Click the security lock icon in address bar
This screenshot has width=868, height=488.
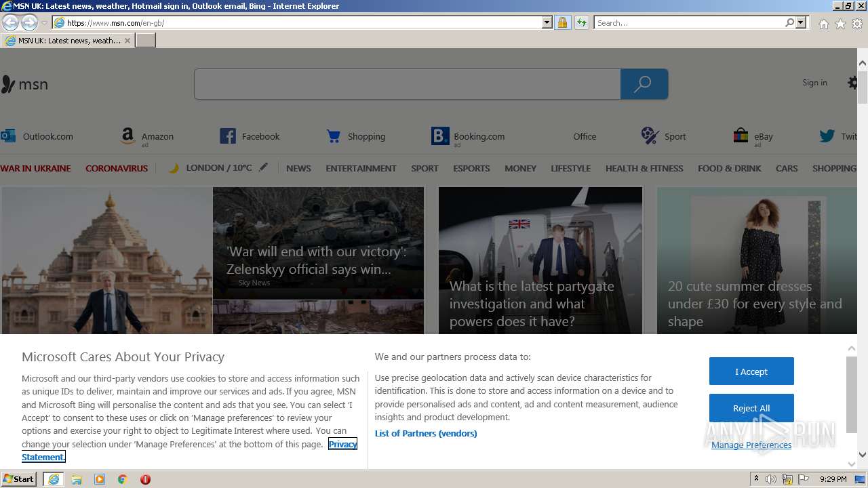[x=562, y=22]
